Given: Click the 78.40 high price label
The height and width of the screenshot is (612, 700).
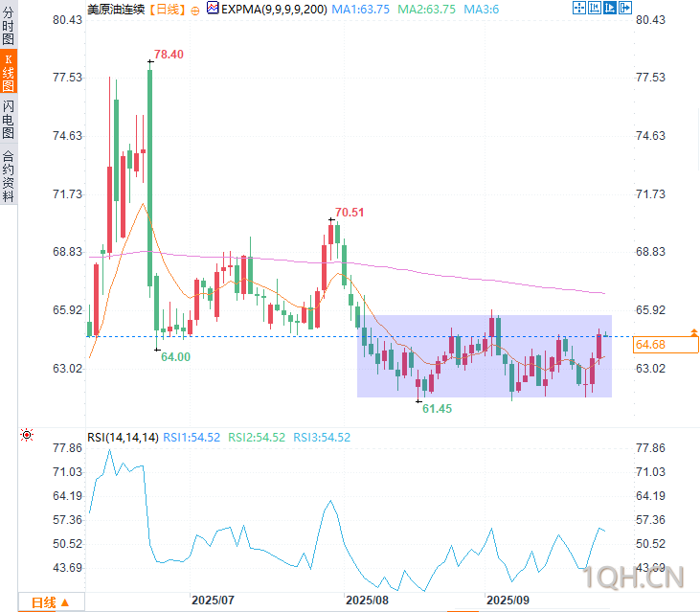Looking at the screenshot, I should point(169,55).
